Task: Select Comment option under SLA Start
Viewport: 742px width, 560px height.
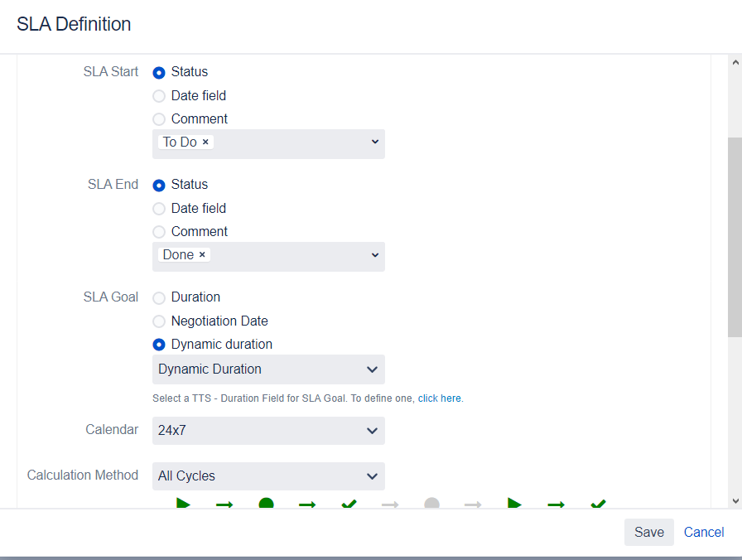Action: pyautogui.click(x=158, y=119)
